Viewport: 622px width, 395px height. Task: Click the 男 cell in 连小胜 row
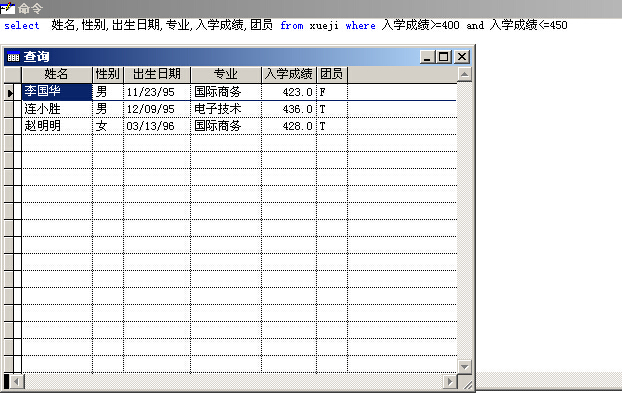(108, 109)
